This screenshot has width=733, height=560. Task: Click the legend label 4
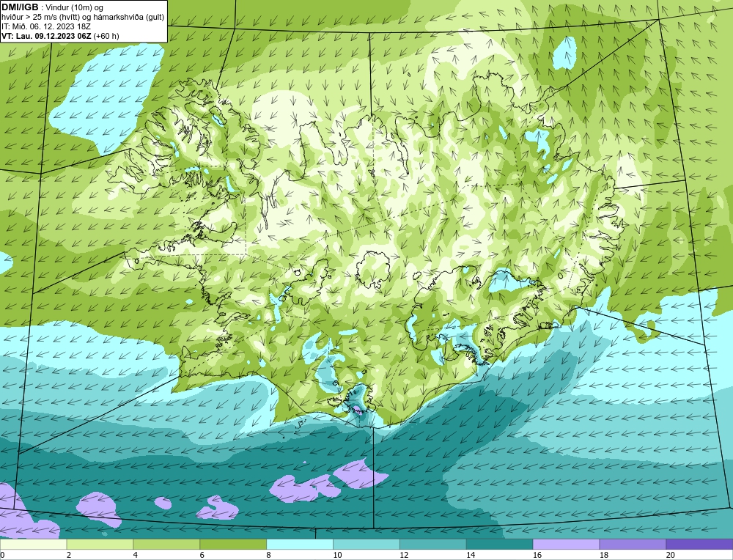[x=135, y=556]
